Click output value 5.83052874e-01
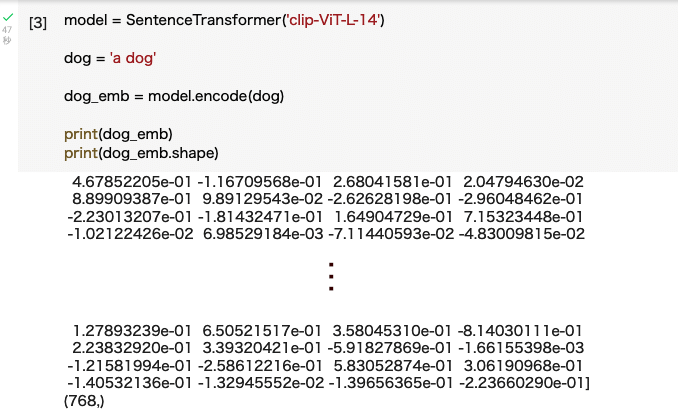This screenshot has height=415, width=678. pos(393,366)
